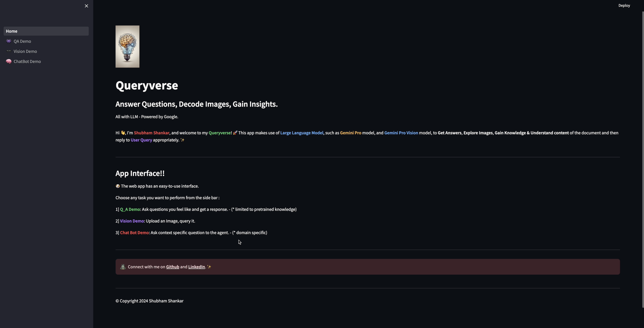The image size is (644, 328).
Task: Close the sidebar with the X icon
Action: (x=86, y=6)
